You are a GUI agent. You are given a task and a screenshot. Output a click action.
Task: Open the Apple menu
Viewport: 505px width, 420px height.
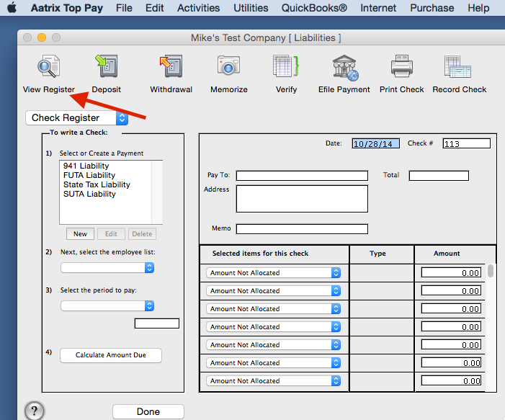click(x=12, y=7)
